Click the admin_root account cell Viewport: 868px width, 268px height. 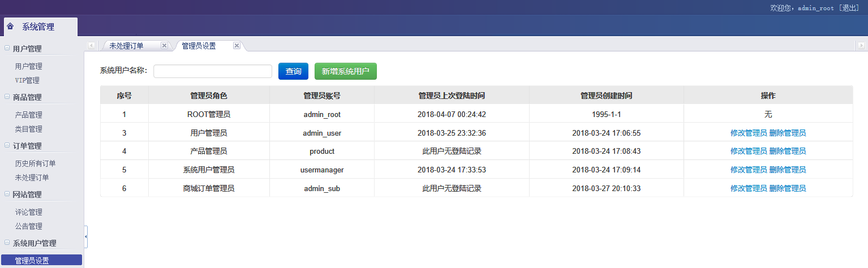point(322,114)
